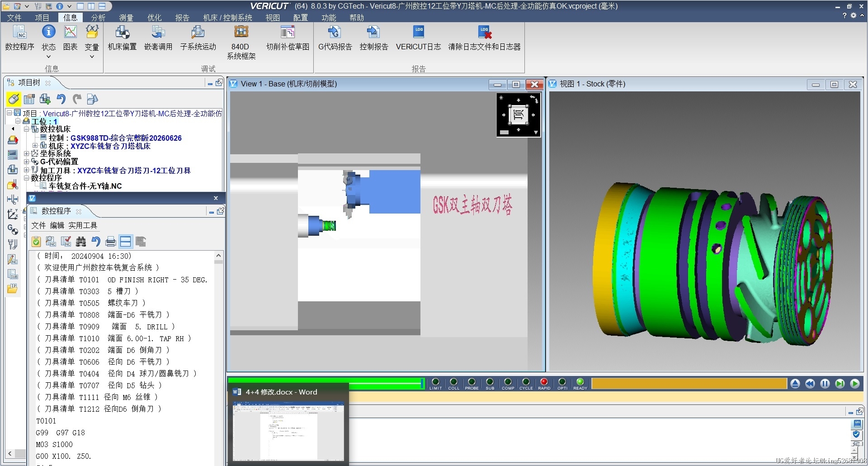Open the 文件 menu in the main menu bar
Screen dimensions: 868x466
pyautogui.click(x=14, y=18)
